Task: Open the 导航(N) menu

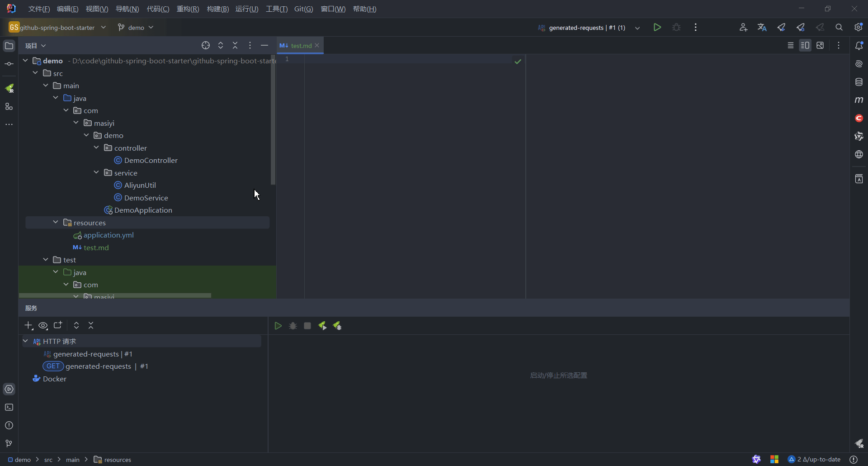Action: click(127, 9)
